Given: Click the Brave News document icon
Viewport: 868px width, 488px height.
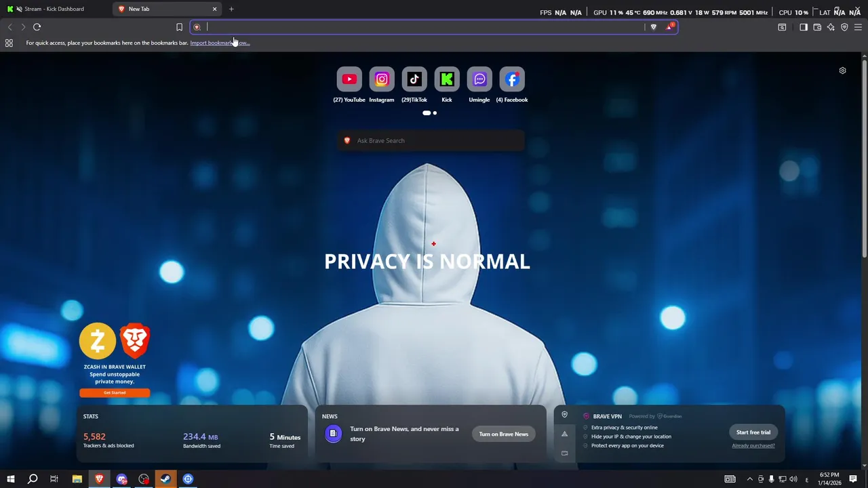Looking at the screenshot, I should pos(333,434).
